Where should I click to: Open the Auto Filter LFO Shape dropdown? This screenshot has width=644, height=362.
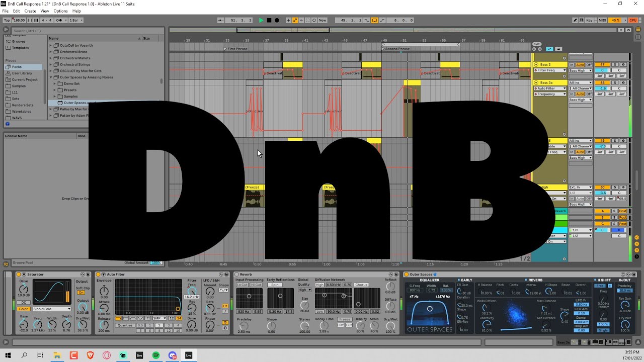[x=223, y=290]
